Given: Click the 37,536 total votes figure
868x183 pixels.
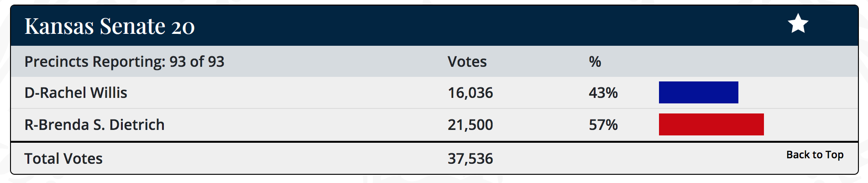Looking at the screenshot, I should tap(470, 159).
